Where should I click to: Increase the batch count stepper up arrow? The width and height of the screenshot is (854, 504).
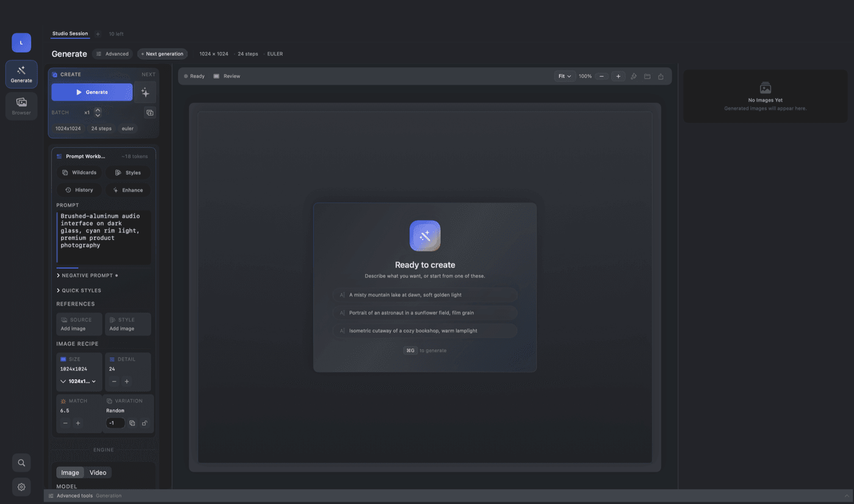coord(98,110)
